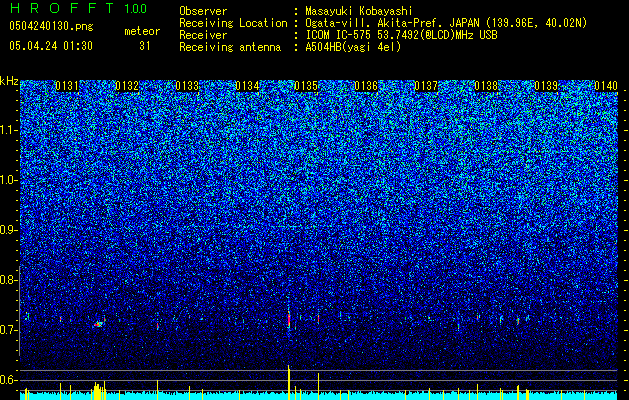The width and height of the screenshot is (629, 400).
Task: Click the 0.9 frequency axis label
Action: click(x=9, y=230)
